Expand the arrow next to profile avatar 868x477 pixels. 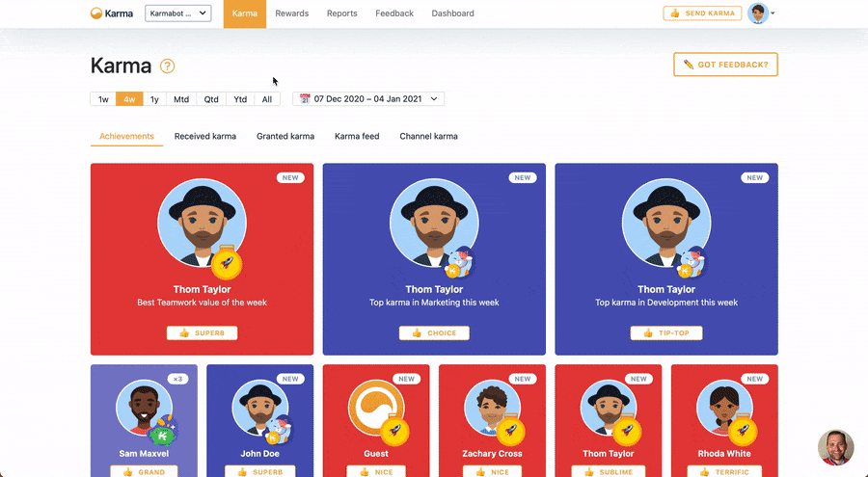773,13
